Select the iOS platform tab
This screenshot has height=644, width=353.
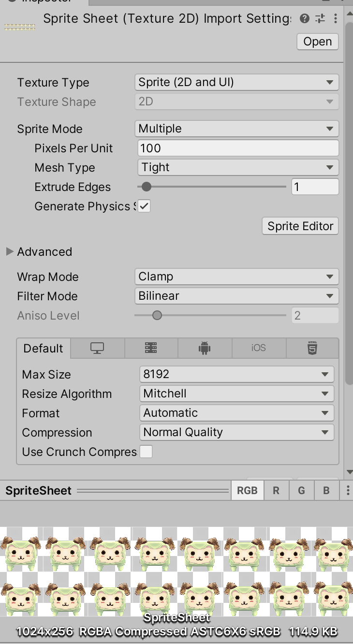click(x=259, y=348)
